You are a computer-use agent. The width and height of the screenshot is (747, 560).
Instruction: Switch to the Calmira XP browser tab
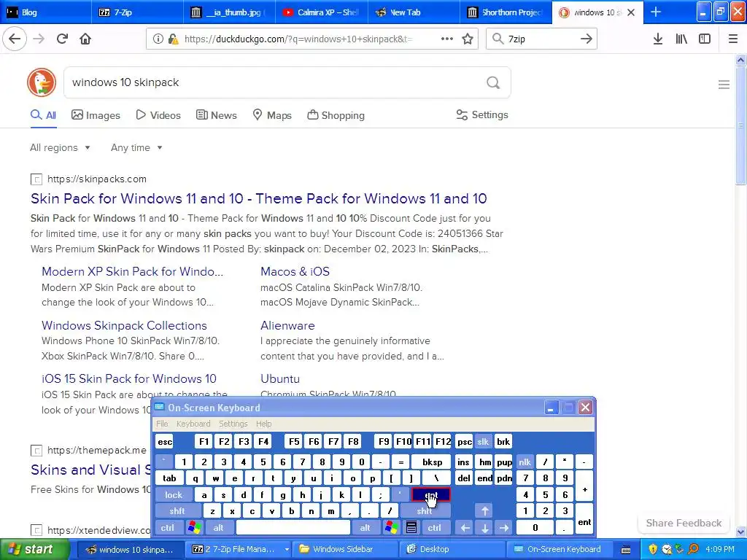coord(322,12)
